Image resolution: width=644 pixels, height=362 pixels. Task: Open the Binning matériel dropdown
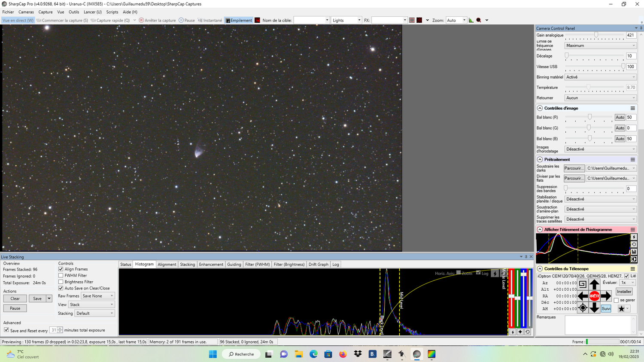click(x=600, y=77)
